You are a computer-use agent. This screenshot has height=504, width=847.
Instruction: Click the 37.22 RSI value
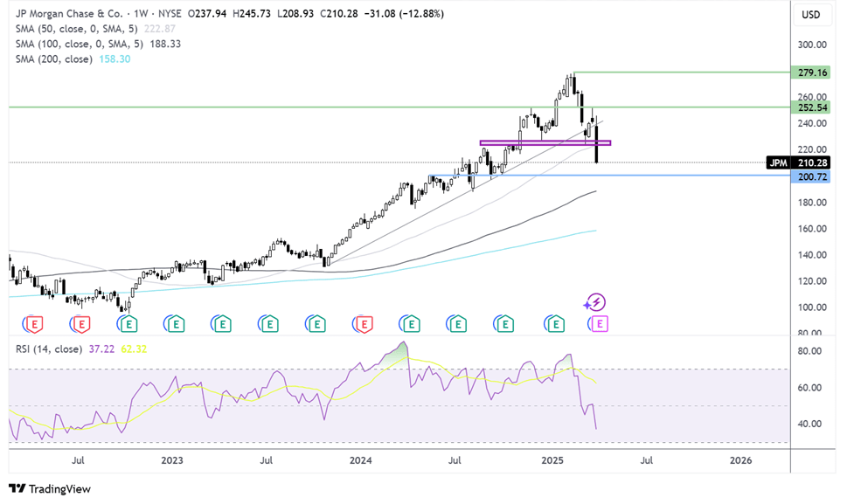coord(101,349)
